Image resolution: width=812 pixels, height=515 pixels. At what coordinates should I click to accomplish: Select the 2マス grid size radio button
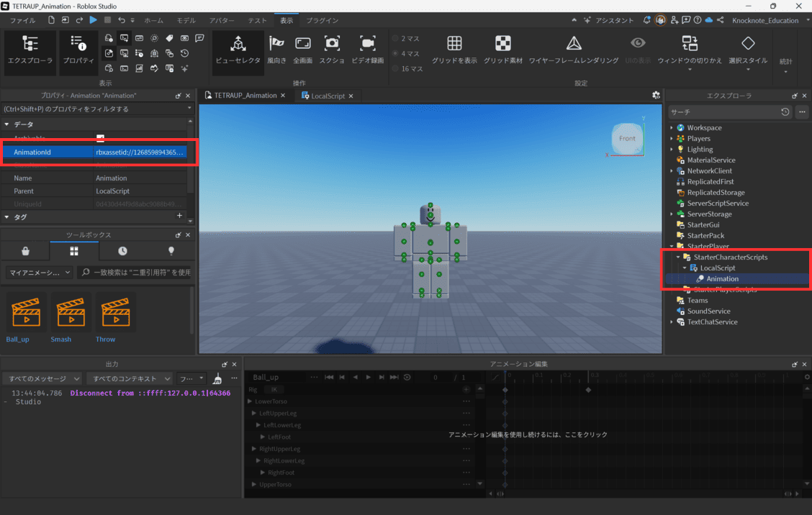[396, 38]
